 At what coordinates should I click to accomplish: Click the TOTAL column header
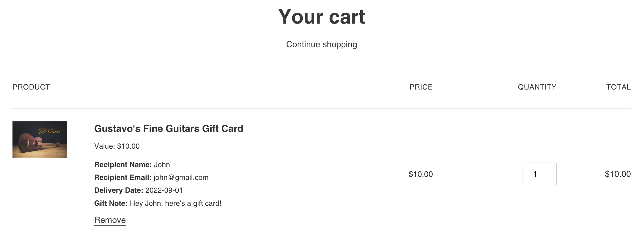coord(618,87)
